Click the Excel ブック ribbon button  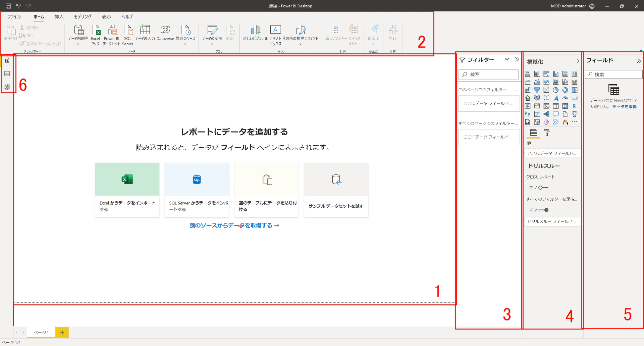click(96, 35)
